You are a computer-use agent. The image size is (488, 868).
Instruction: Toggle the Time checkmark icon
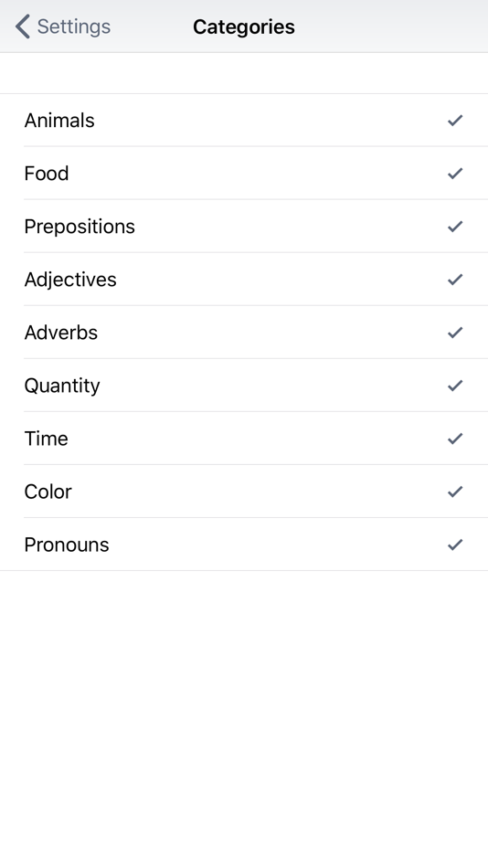(455, 439)
